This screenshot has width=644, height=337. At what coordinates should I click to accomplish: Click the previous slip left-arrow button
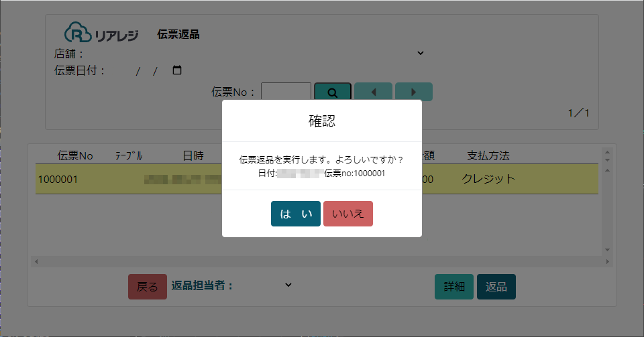point(373,92)
